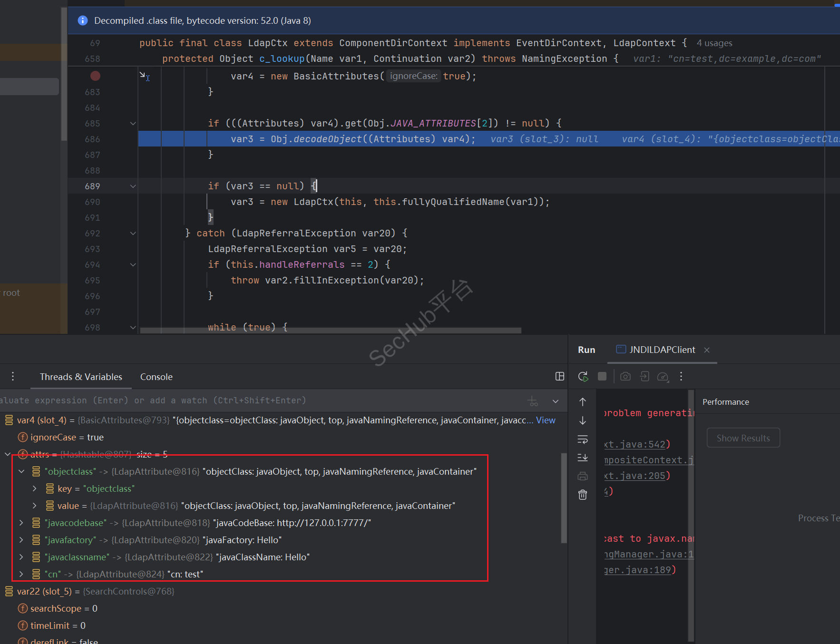This screenshot has width=840, height=644.
Task: Click the thread dump camera icon
Action: pyautogui.click(x=625, y=376)
